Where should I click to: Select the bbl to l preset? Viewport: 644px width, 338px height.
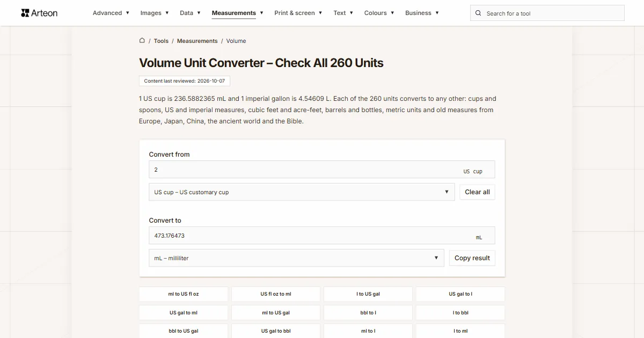point(368,313)
